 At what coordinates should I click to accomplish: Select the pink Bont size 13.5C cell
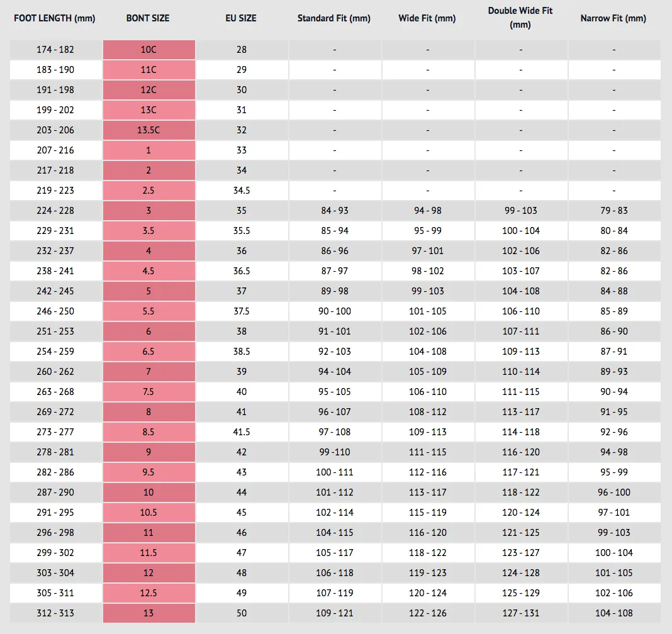(x=149, y=130)
